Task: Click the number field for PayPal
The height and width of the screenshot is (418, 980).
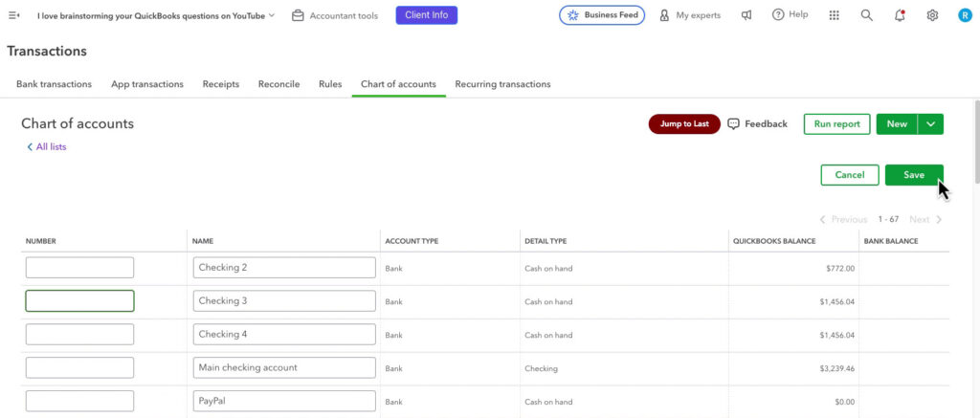Action: 79,401
